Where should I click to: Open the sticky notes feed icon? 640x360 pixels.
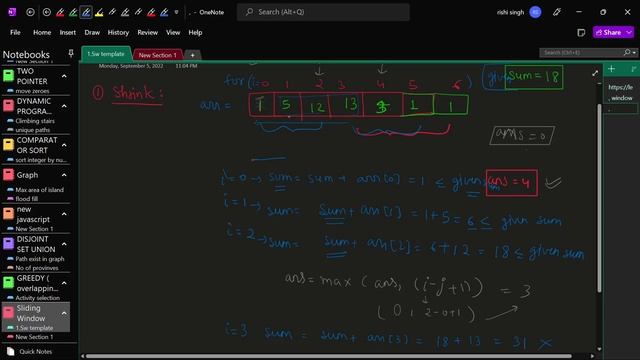[581, 32]
